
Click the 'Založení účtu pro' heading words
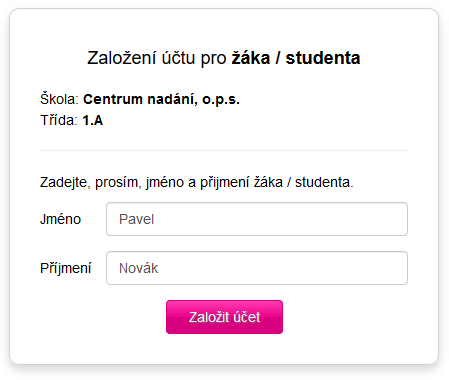coord(157,58)
